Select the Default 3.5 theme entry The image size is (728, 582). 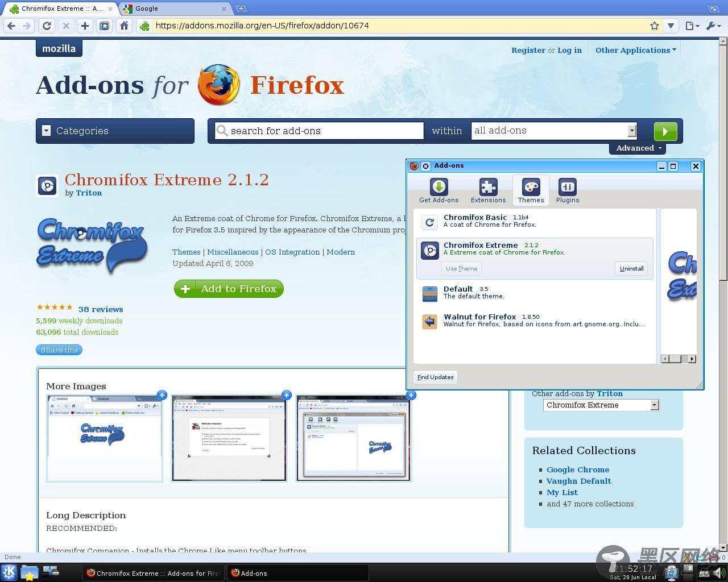(535, 293)
